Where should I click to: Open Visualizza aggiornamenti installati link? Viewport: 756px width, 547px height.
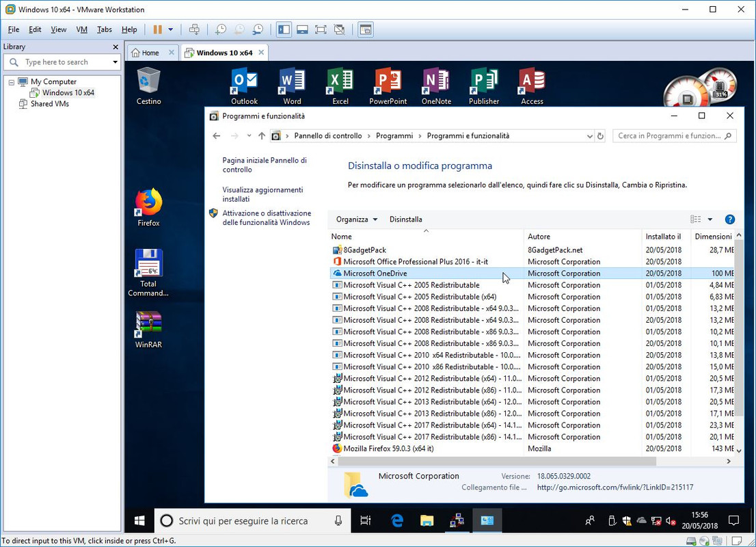pyautogui.click(x=262, y=194)
